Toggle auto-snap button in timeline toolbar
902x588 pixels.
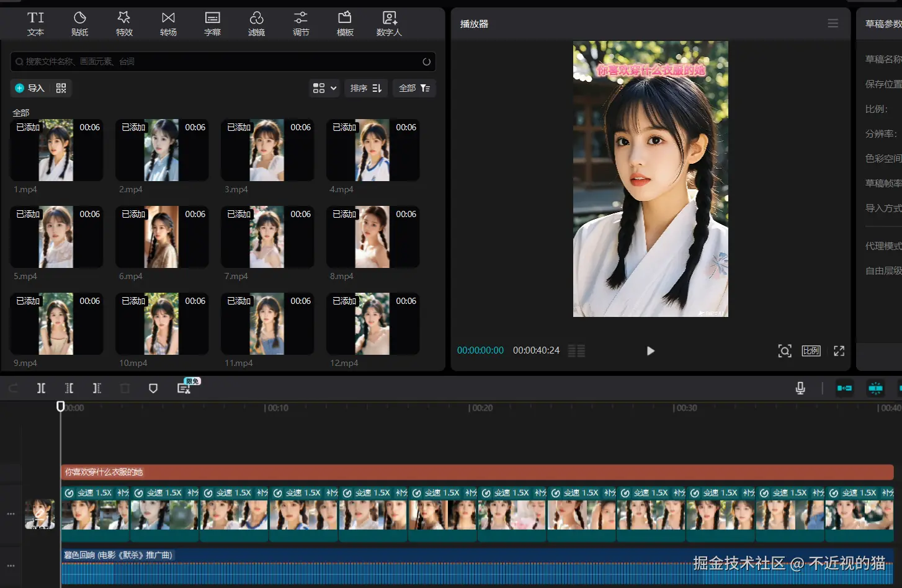[x=875, y=388]
